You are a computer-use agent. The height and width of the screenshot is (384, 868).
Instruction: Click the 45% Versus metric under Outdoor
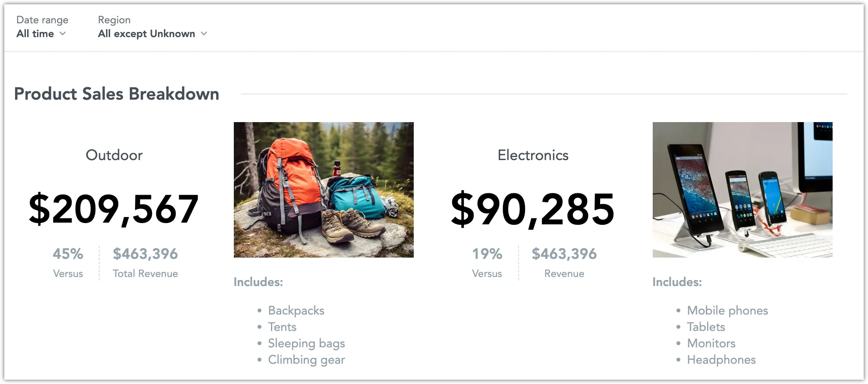coord(68,254)
